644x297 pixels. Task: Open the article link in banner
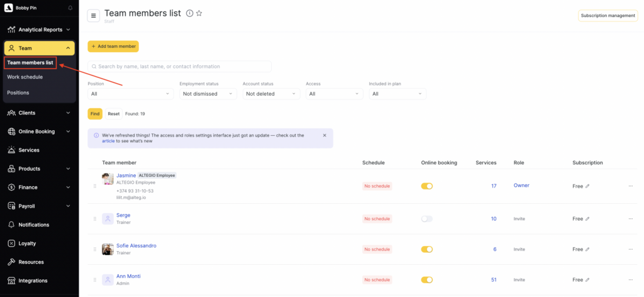click(x=108, y=142)
